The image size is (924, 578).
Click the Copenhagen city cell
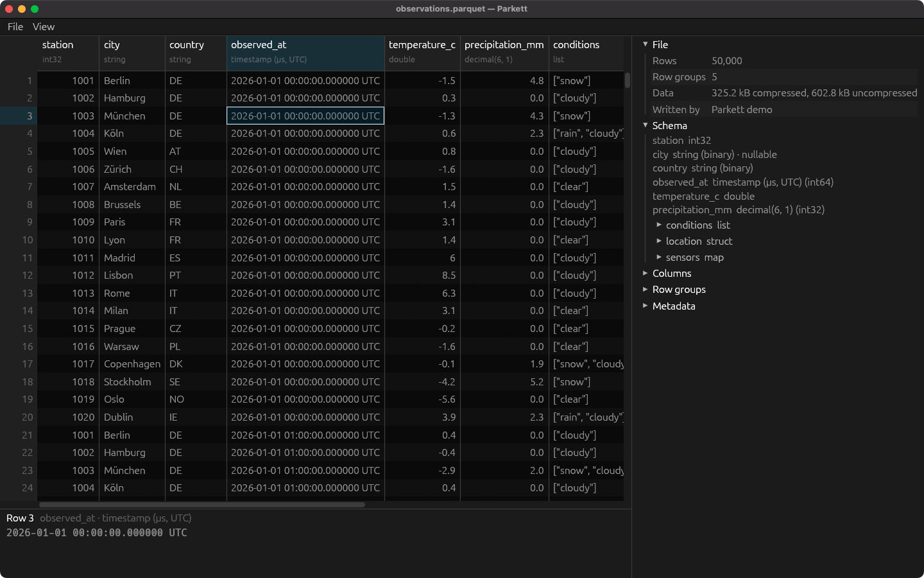[132, 364]
